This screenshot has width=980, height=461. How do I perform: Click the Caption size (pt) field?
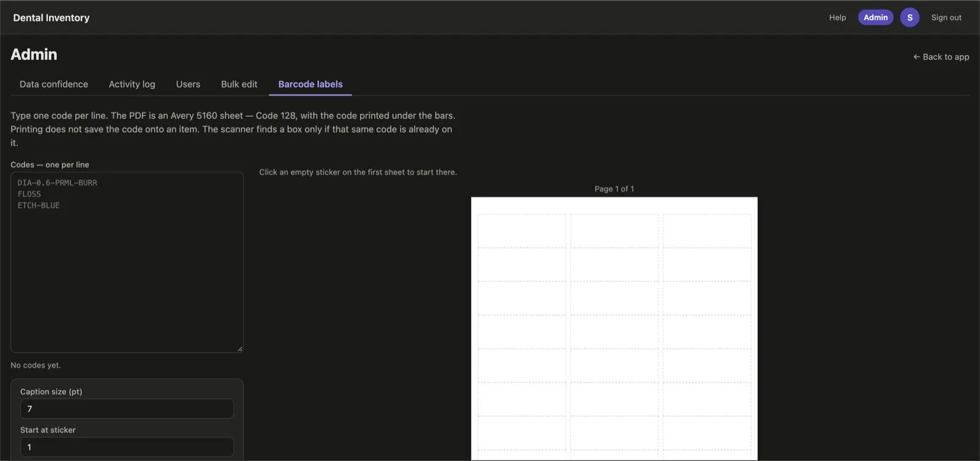pyautogui.click(x=127, y=409)
